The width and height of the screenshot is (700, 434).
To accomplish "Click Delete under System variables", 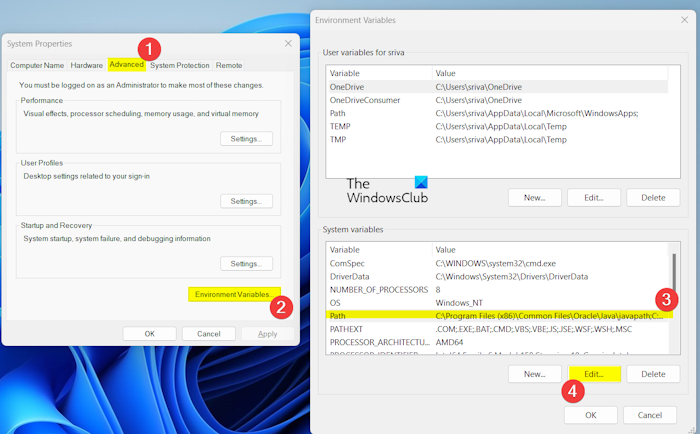I will [653, 374].
